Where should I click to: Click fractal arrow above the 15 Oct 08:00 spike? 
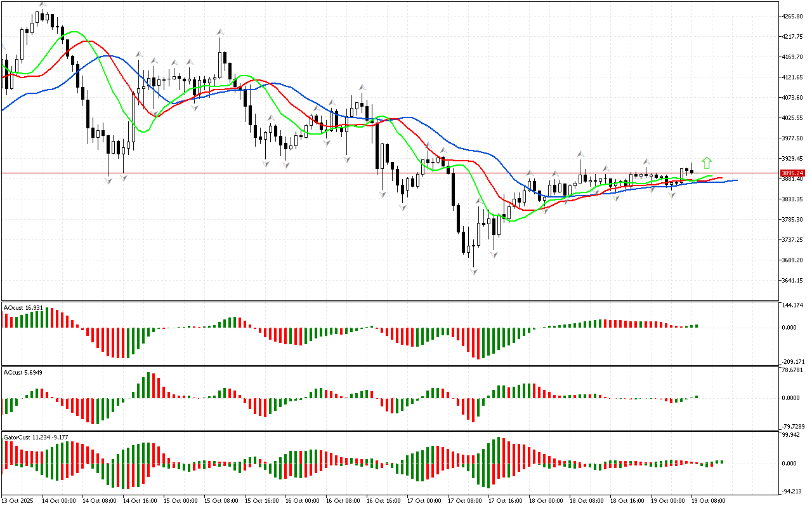click(x=220, y=31)
